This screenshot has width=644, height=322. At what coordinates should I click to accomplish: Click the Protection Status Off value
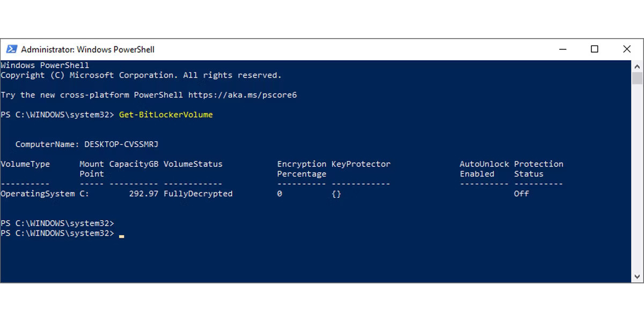coord(521,194)
